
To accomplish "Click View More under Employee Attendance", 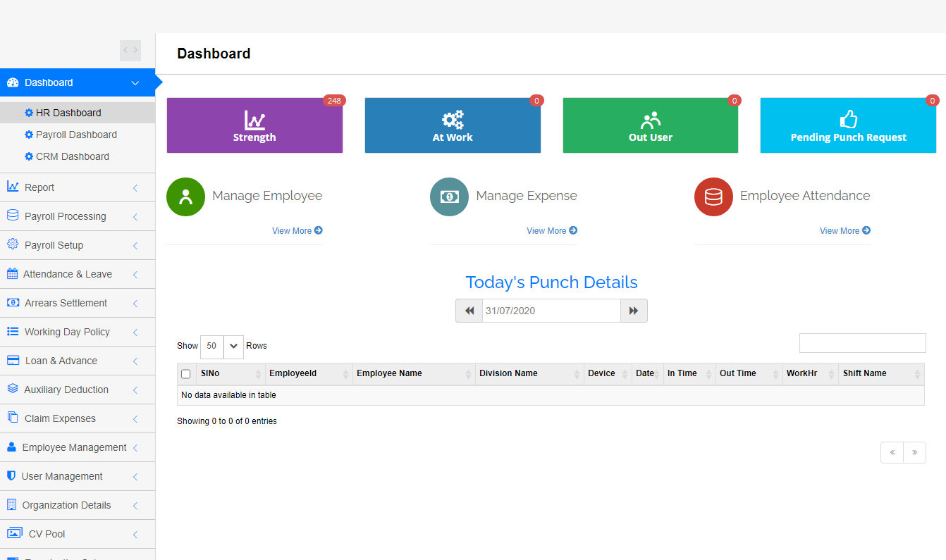I will 844,231.
